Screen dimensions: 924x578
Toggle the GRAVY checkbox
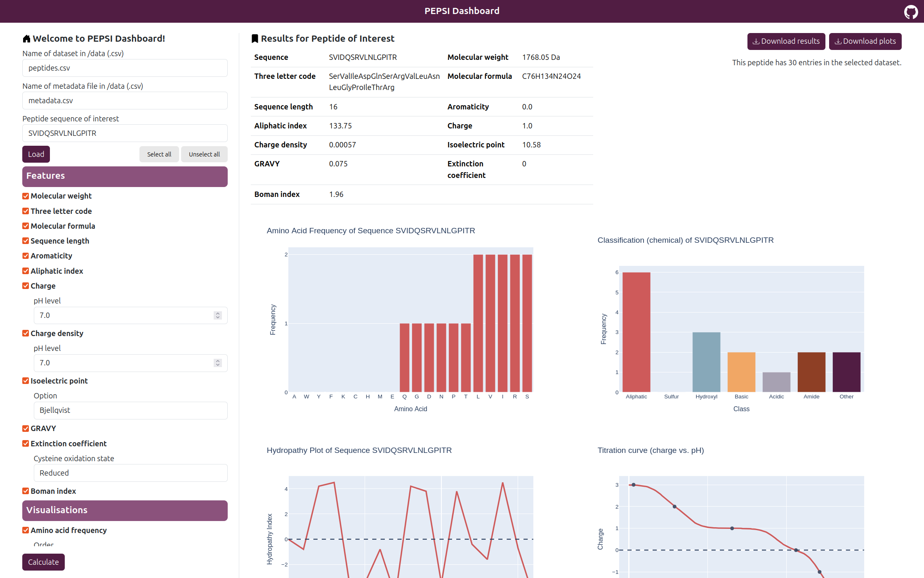tap(26, 429)
